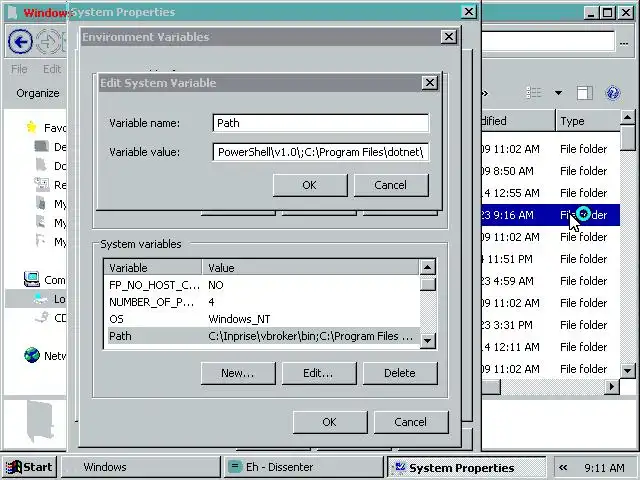The width and height of the screenshot is (640, 480).
Task: Click Edit... under System variables
Action: (319, 373)
